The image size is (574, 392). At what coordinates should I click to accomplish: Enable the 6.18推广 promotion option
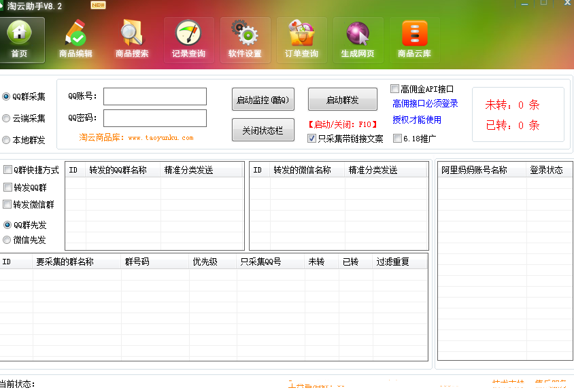pos(396,139)
